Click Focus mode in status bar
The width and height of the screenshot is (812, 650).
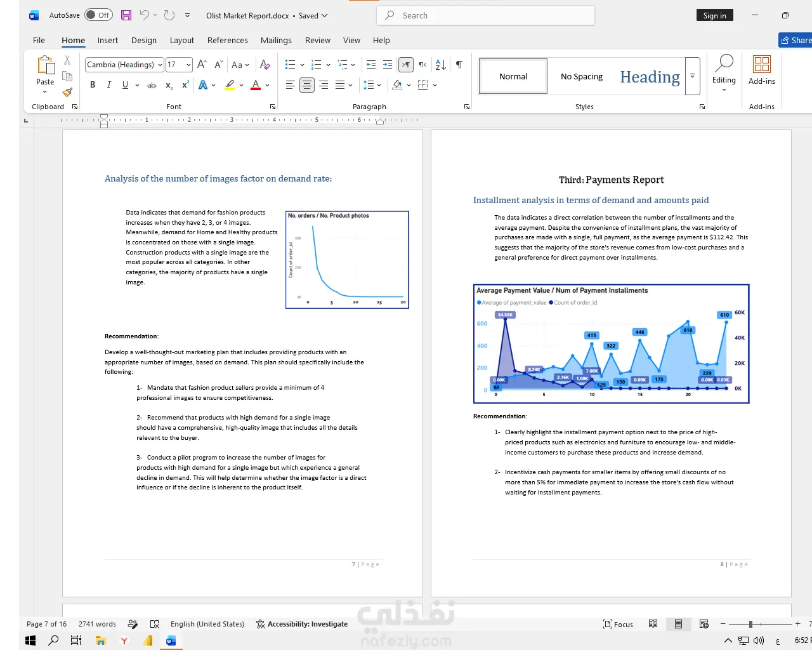coord(618,624)
